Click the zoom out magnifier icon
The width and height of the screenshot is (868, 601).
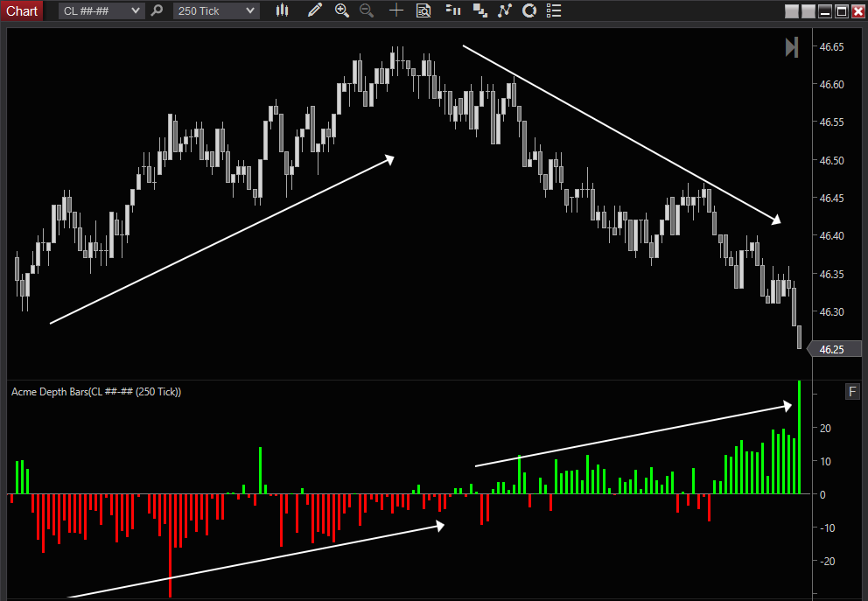(x=367, y=10)
